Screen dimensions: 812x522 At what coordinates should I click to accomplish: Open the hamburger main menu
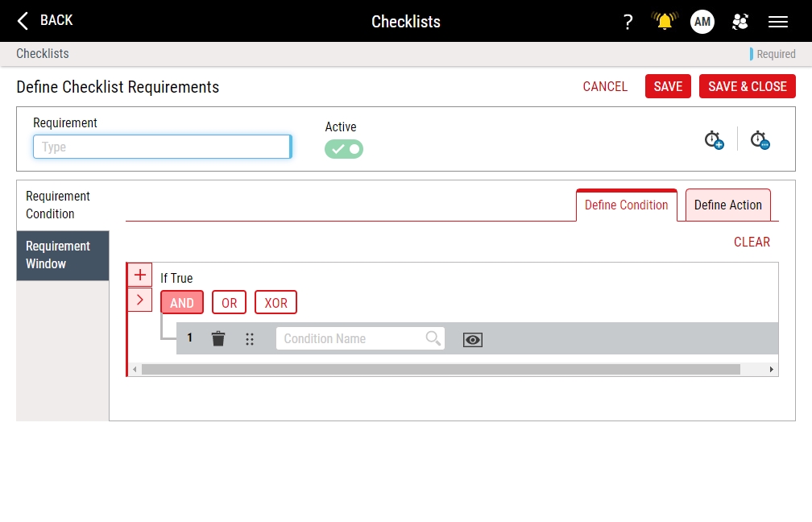[778, 22]
